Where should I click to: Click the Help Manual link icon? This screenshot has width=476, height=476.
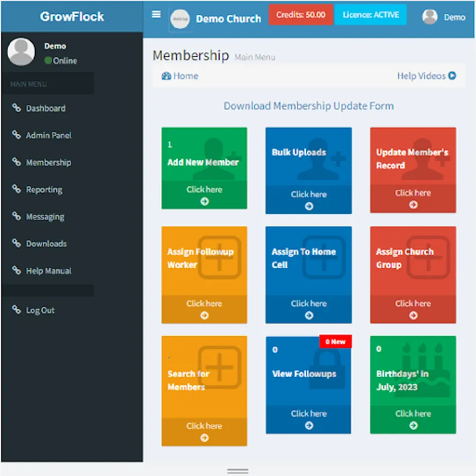pyautogui.click(x=16, y=270)
